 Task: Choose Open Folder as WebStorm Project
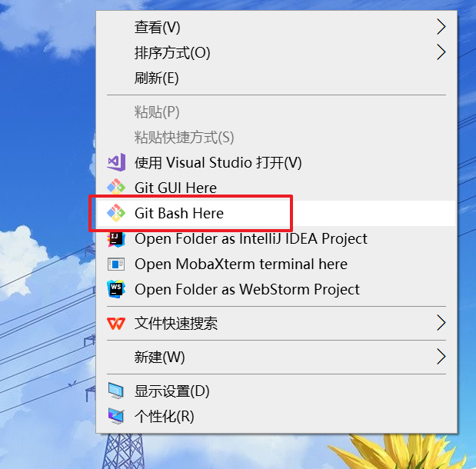pos(276,289)
